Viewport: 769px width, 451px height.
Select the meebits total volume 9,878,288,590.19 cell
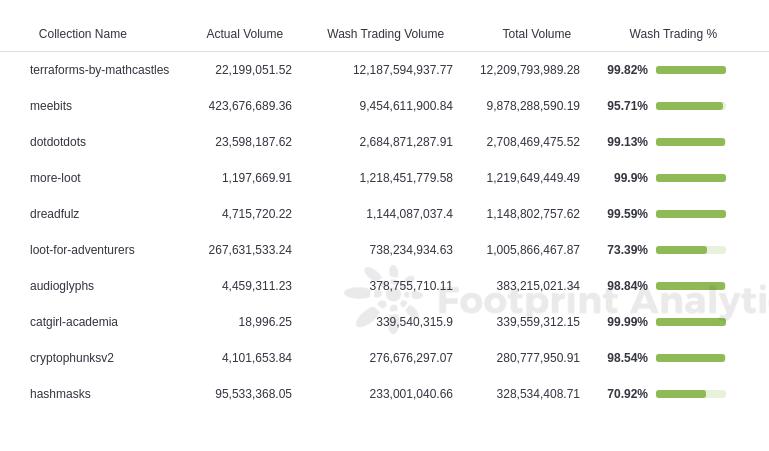[533, 106]
